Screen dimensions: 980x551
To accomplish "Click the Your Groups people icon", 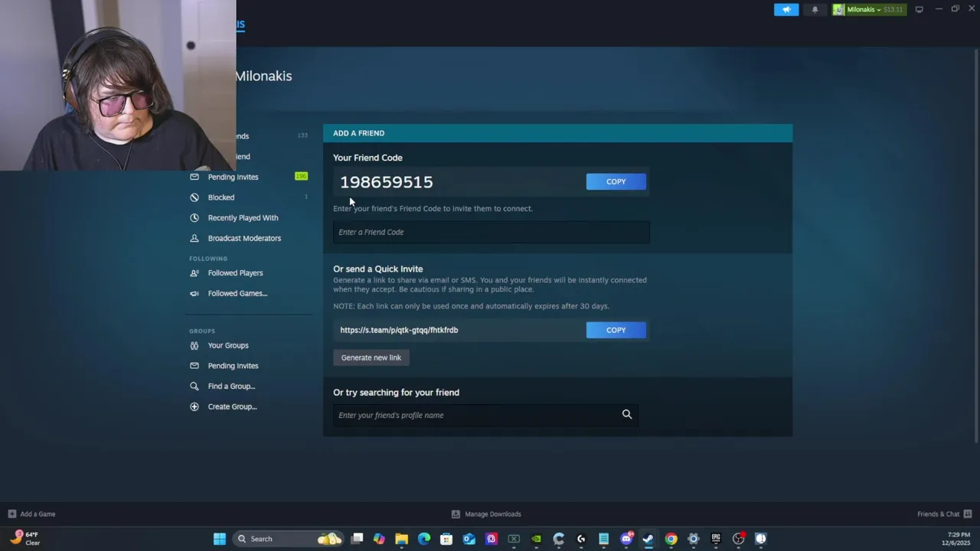I will click(194, 345).
